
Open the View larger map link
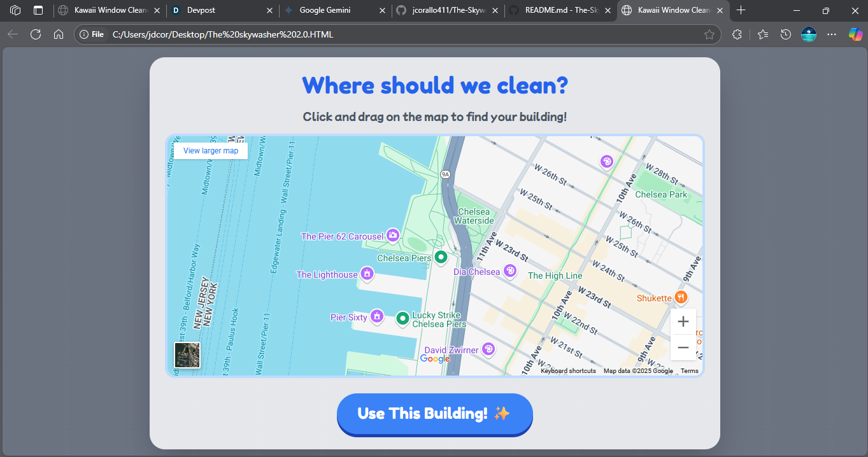[211, 151]
